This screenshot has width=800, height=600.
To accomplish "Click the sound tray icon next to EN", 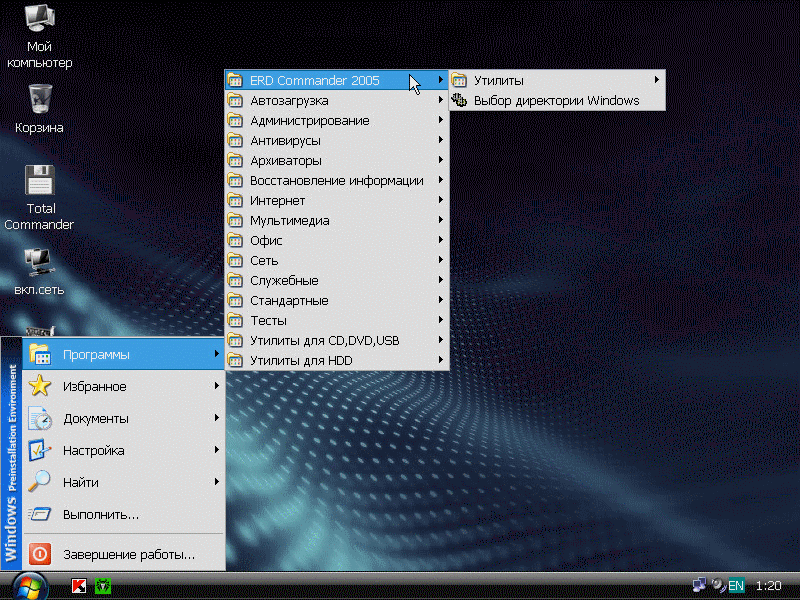I will 718,585.
